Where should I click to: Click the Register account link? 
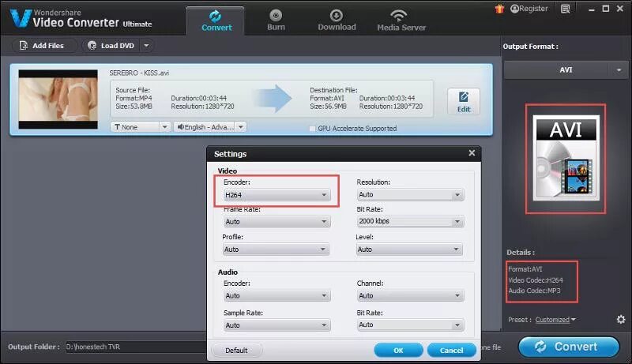pos(529,9)
